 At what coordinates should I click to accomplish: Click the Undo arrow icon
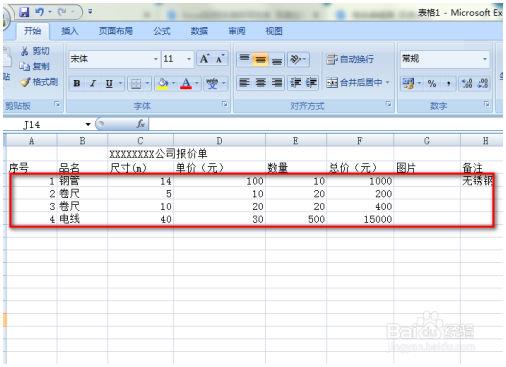click(x=40, y=12)
